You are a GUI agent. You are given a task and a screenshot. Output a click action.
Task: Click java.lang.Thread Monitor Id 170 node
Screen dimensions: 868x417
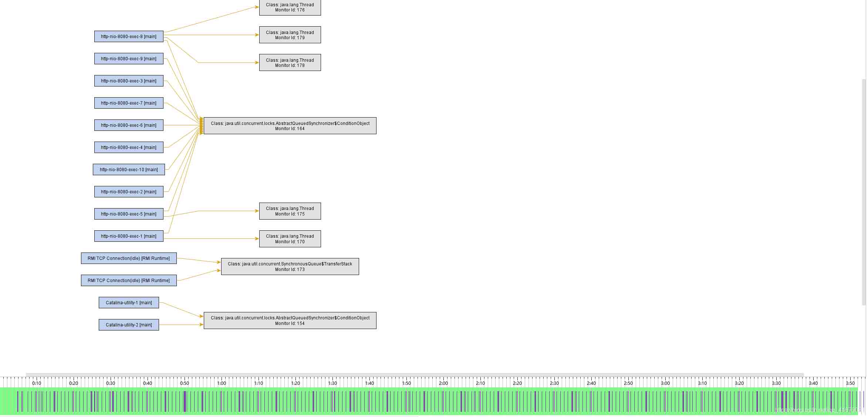coord(290,239)
